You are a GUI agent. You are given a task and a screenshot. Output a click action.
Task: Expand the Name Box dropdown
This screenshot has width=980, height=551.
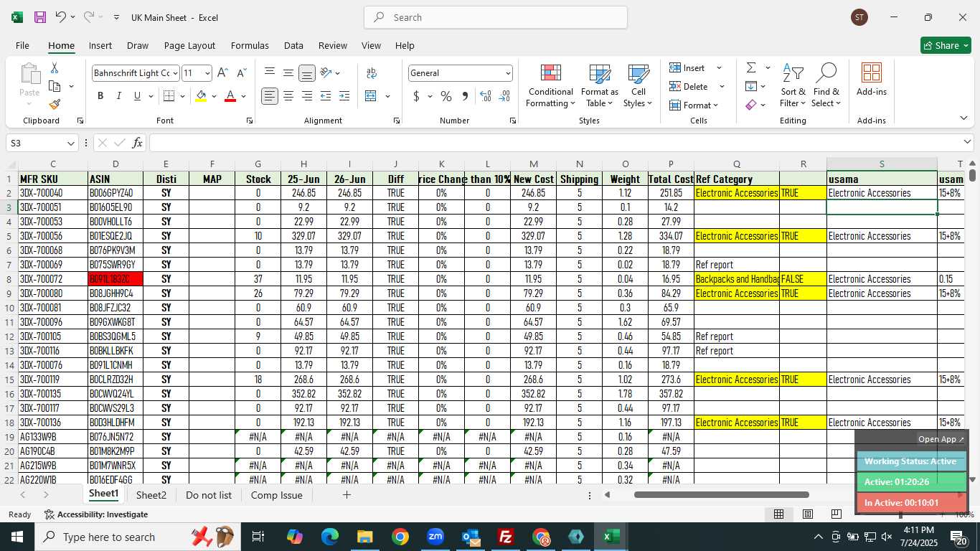(x=70, y=143)
